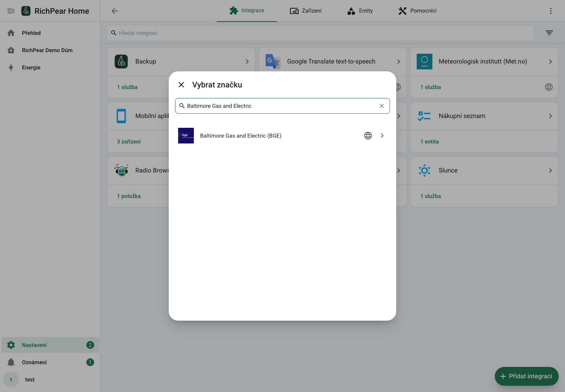
Task: Open the 1 entita link
Action: pos(430,142)
